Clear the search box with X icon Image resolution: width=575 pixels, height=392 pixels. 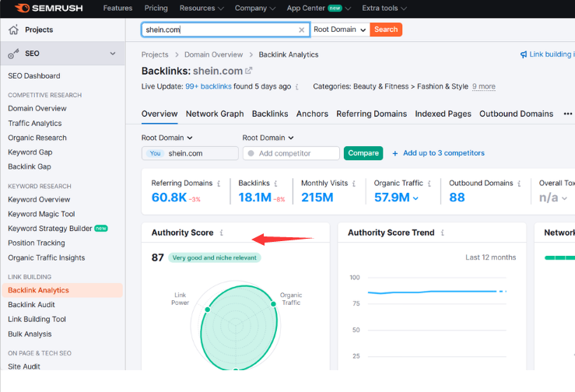tap(302, 30)
